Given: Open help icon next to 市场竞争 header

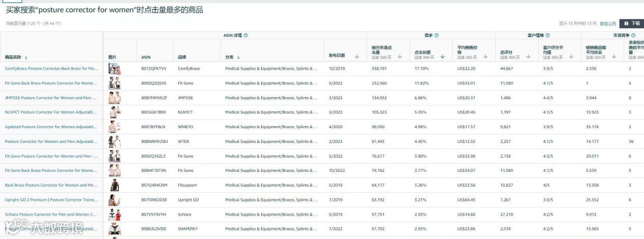Looking at the screenshot, I should (633, 36).
